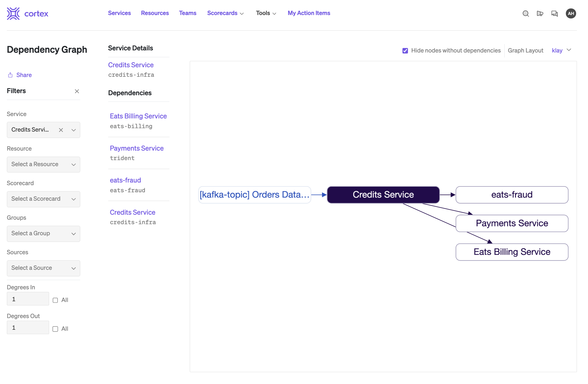Viewport: 588px width, 384px height.
Task: Open the Select a Resource dropdown
Action: [44, 164]
